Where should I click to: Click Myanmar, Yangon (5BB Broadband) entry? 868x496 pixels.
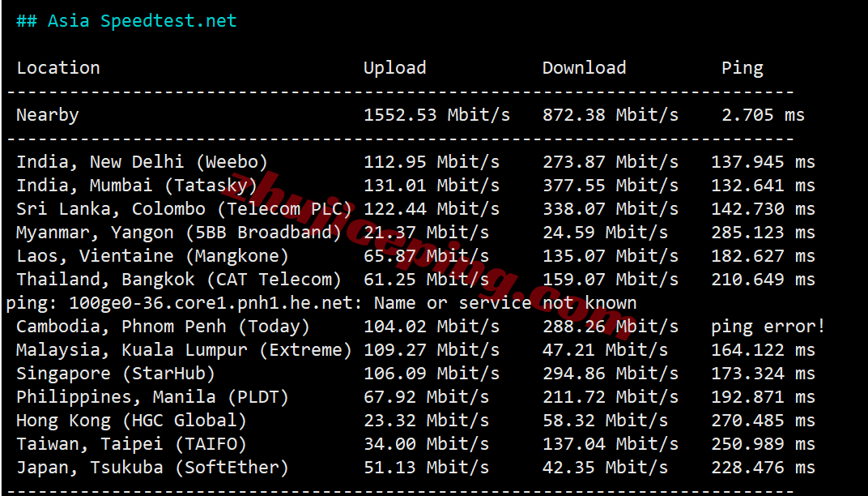click(179, 233)
